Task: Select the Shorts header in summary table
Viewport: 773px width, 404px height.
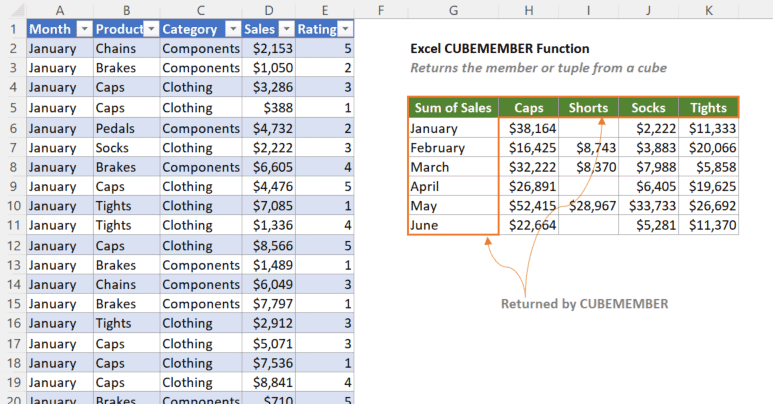Action: [588, 108]
